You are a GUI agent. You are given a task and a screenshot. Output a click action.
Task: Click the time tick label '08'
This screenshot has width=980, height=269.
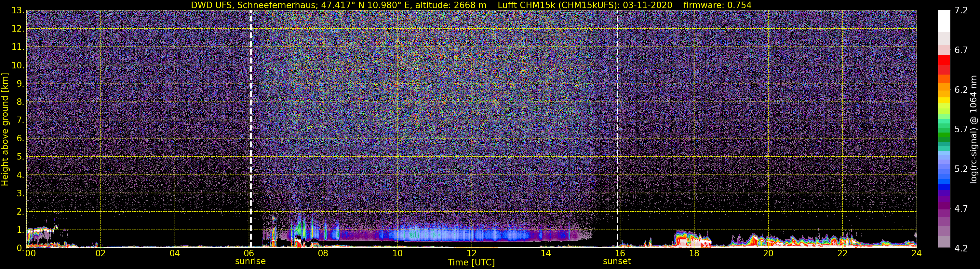pyautogui.click(x=323, y=253)
